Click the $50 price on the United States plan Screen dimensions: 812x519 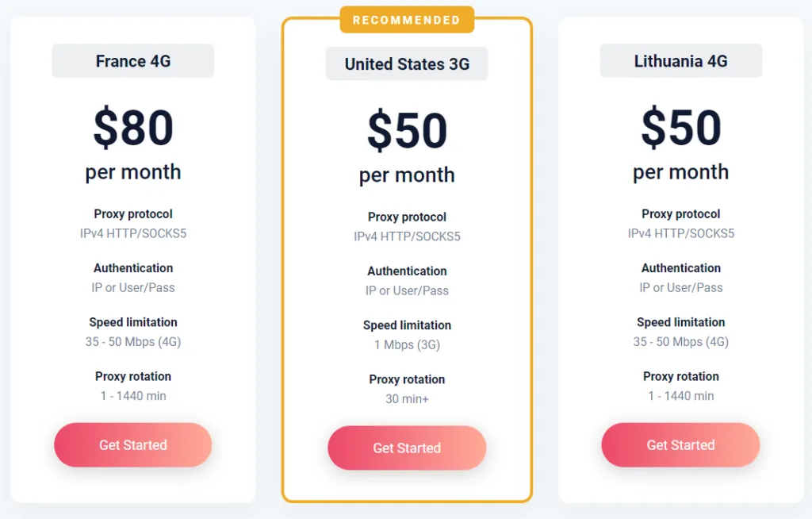point(407,131)
